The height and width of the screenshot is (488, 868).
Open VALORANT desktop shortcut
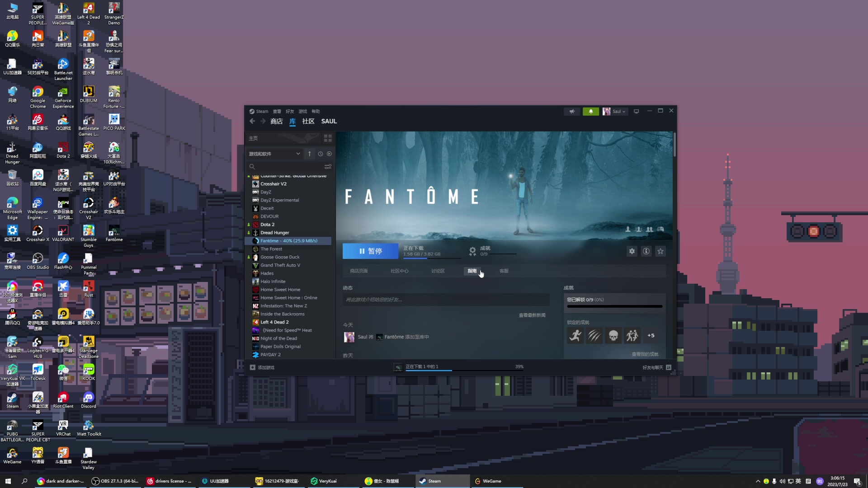point(63,233)
